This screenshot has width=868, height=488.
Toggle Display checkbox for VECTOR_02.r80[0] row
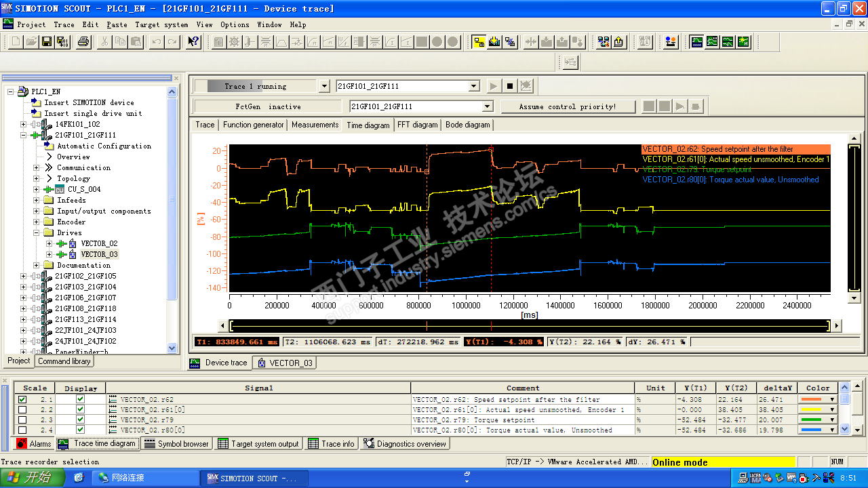81,430
